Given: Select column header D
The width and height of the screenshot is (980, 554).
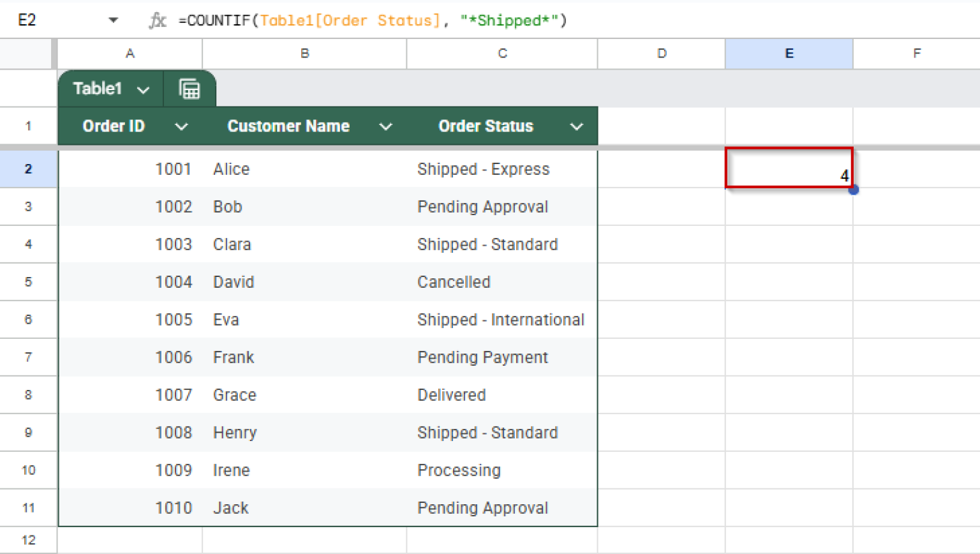Looking at the screenshot, I should point(661,54).
